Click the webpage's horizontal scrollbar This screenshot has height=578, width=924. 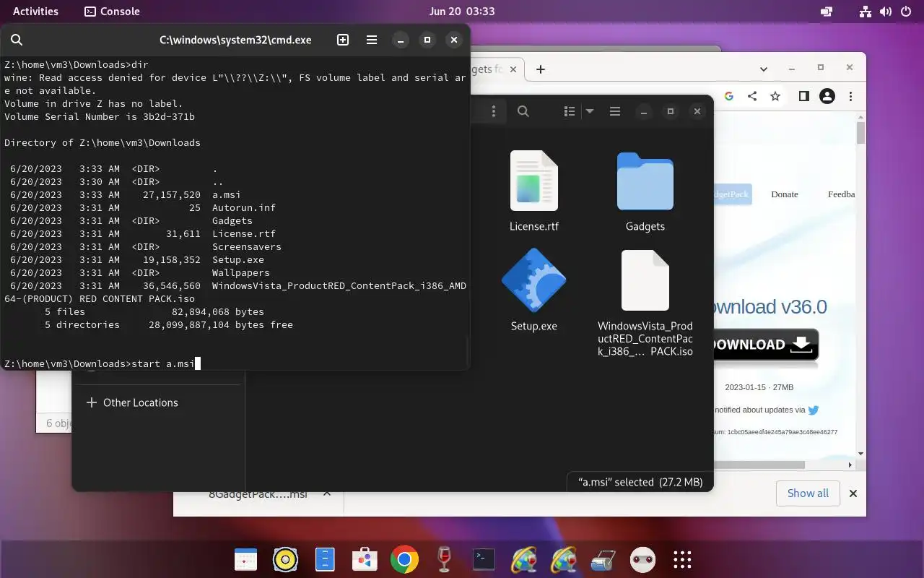click(x=758, y=465)
